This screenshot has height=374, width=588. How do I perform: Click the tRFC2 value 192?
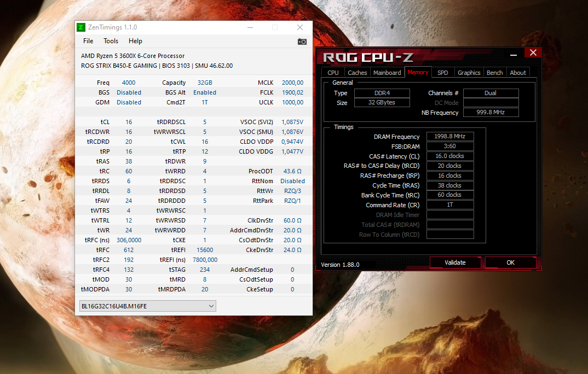click(129, 260)
